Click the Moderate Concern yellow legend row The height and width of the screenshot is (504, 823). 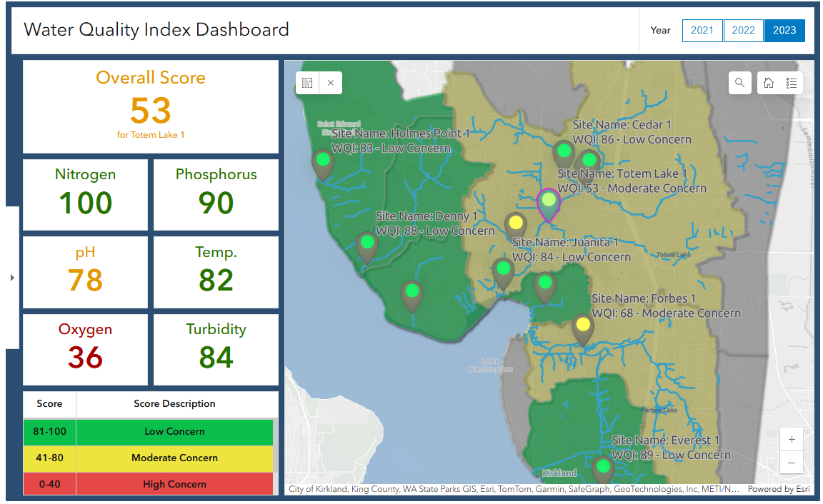(x=174, y=458)
